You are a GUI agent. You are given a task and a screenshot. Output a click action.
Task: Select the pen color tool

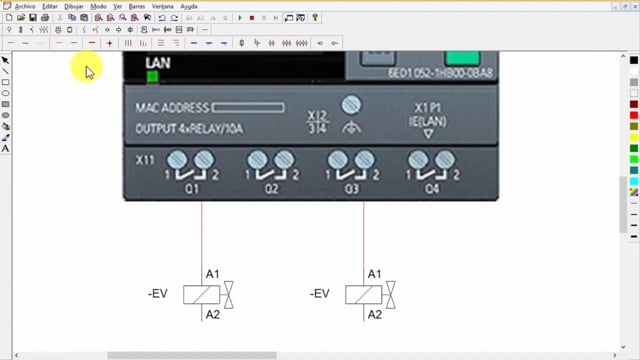click(5, 138)
